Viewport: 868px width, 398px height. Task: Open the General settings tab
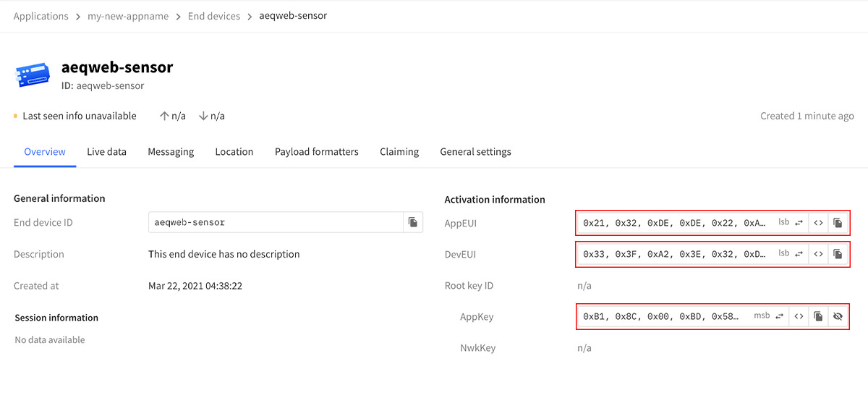pos(475,152)
